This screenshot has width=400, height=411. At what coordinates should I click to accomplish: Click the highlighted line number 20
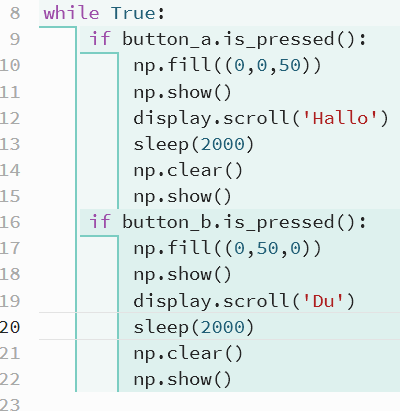[10, 327]
